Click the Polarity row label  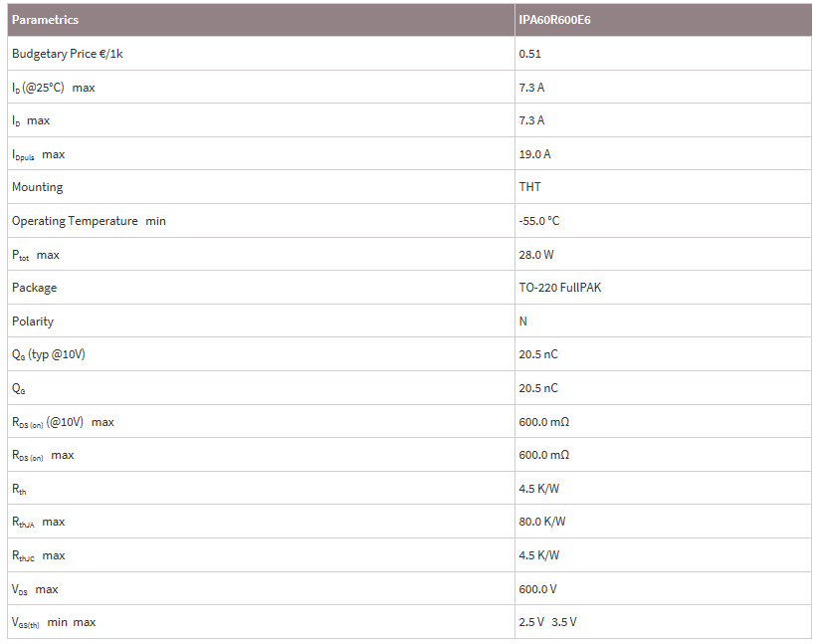click(x=33, y=322)
